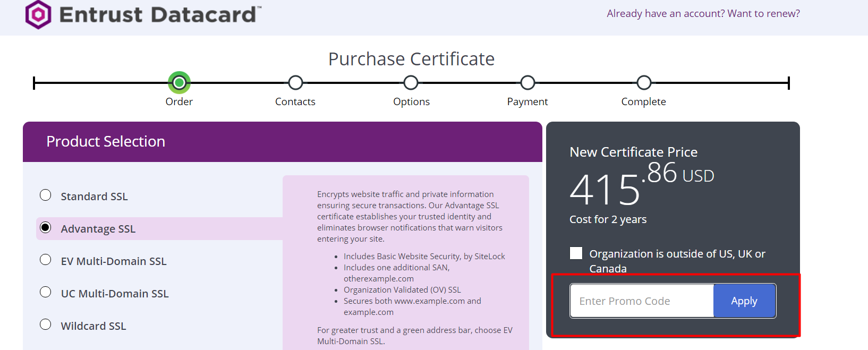Screen dimensions: 868x350
Task: Tick the organization outside US, UK or Canada checkbox
Action: point(576,253)
